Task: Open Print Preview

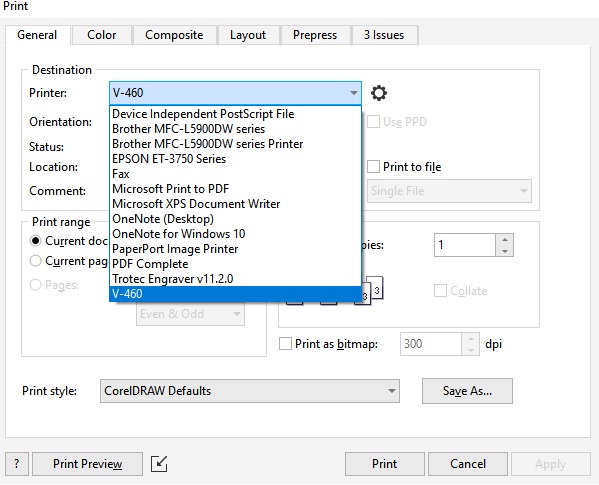Action: pyautogui.click(x=87, y=464)
